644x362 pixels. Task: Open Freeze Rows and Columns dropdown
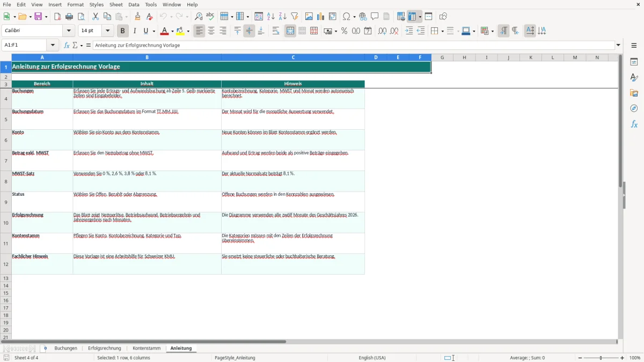[x=420, y=17]
